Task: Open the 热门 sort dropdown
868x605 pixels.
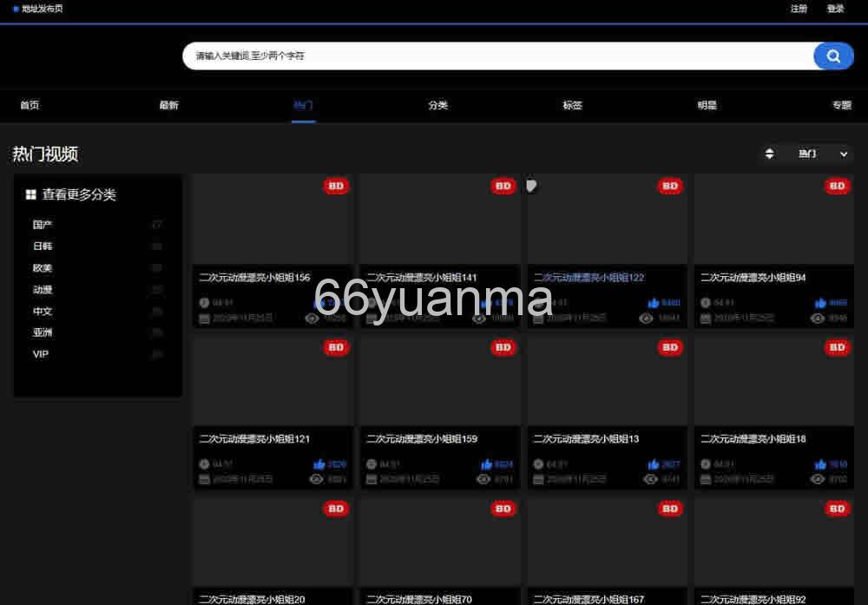Action: (807, 154)
